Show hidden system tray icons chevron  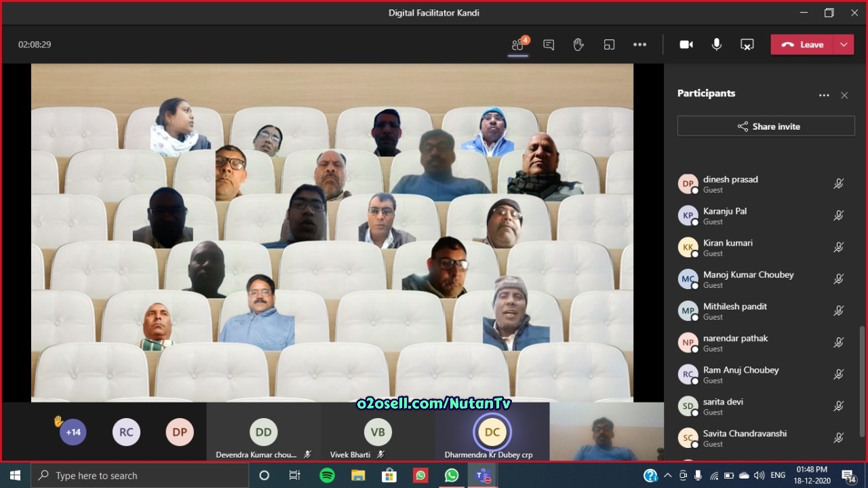668,476
